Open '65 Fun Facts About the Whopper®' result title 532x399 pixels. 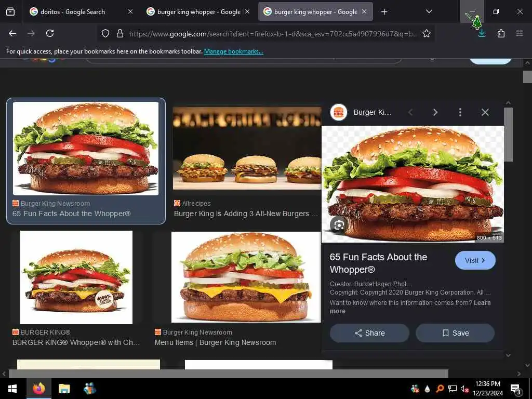pos(72,214)
